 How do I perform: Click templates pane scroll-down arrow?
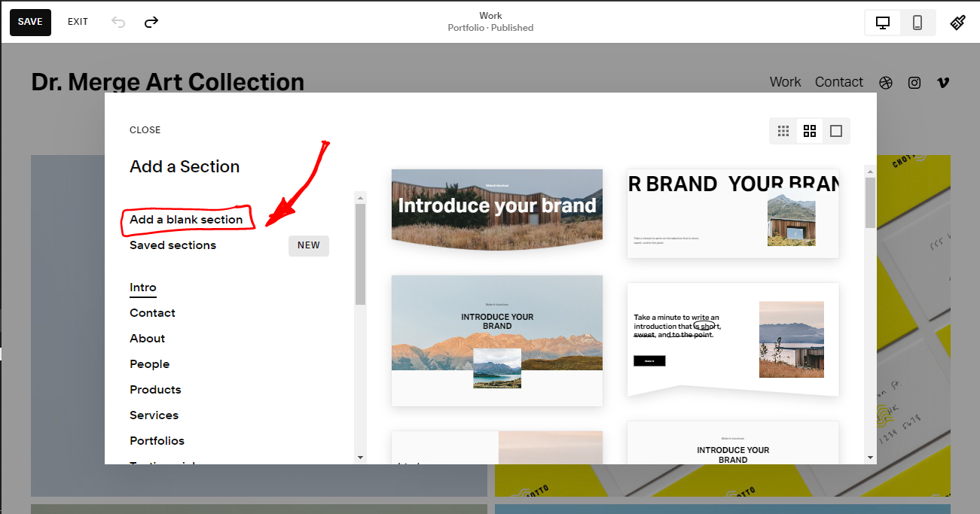point(870,457)
